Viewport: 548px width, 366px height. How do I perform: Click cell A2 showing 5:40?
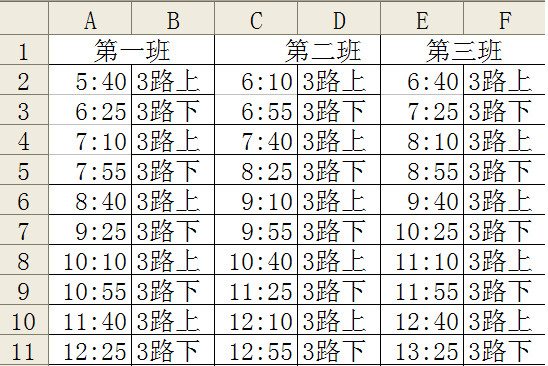[x=90, y=80]
